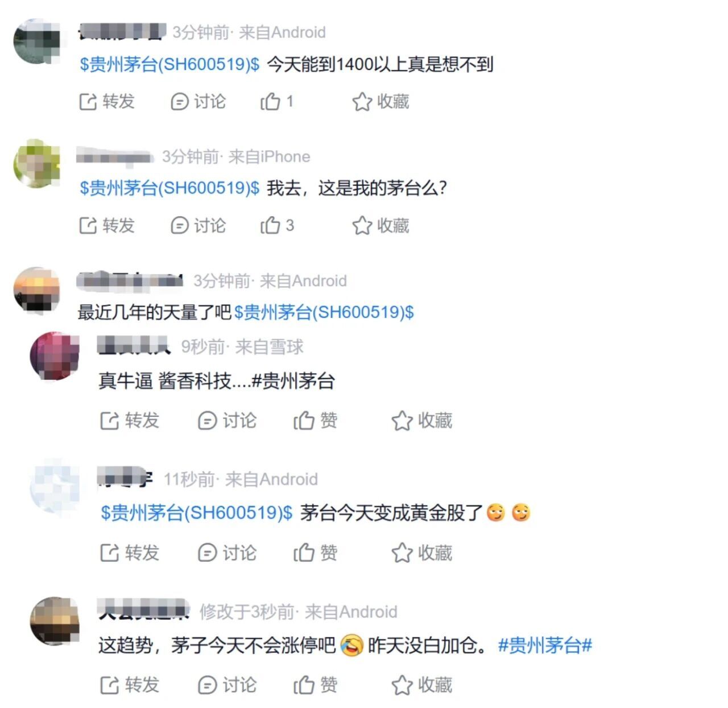The image size is (728, 708).
Task: Favorite the "茅台今天变成黄金股了" post
Action: 421,553
